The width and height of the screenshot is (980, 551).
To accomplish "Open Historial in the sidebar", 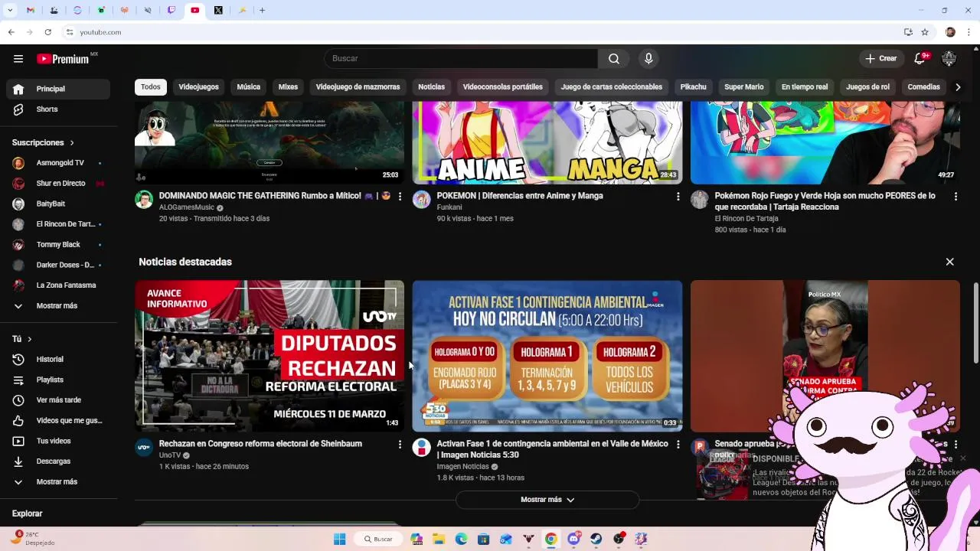I will click(58, 360).
